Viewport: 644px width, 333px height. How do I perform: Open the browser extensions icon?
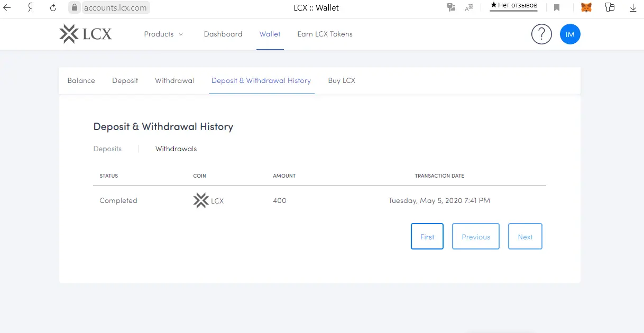coord(610,8)
